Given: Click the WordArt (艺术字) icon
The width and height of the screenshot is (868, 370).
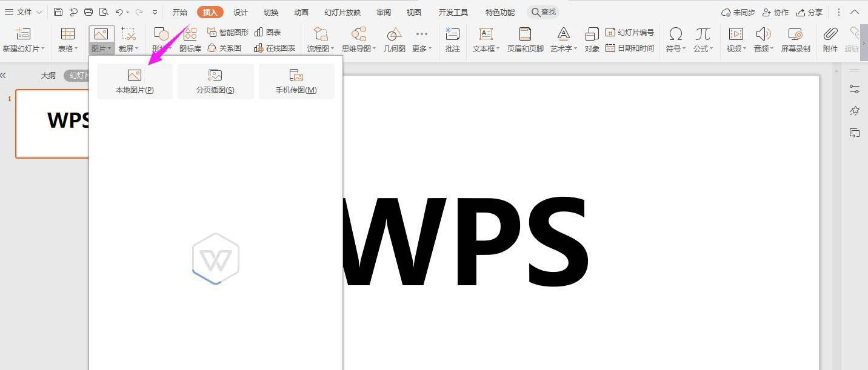Looking at the screenshot, I should point(563,34).
